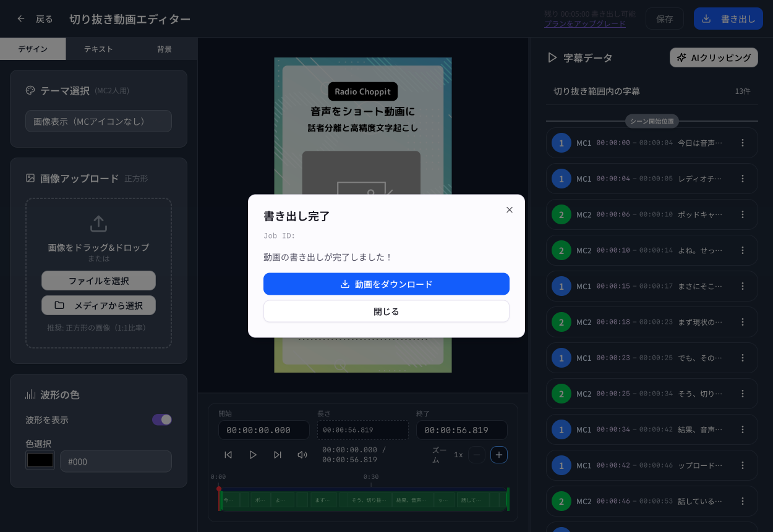773x532 pixels.
Task: Click MC2 speaker badge at 00:00:06
Action: [562, 214]
